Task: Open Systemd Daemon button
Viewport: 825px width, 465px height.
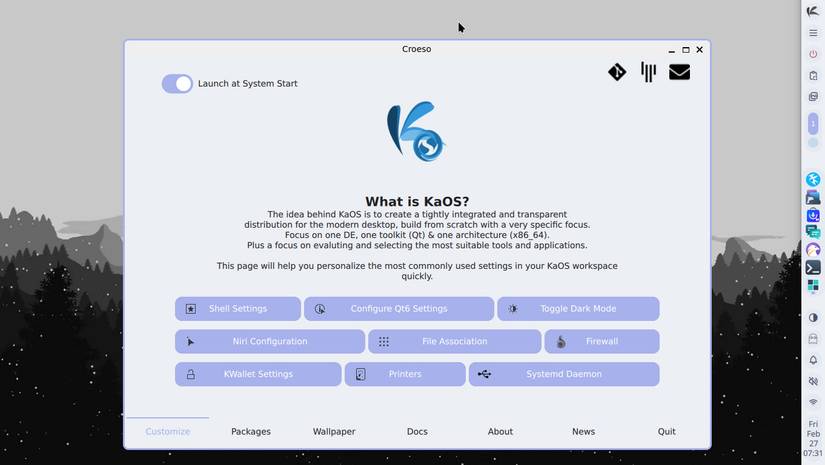Action: pyautogui.click(x=564, y=374)
